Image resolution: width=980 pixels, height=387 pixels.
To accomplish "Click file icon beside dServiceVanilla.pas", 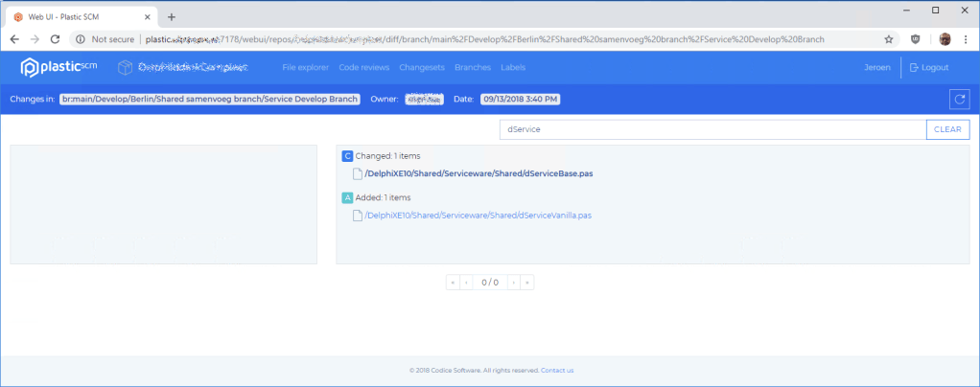I will click(358, 216).
